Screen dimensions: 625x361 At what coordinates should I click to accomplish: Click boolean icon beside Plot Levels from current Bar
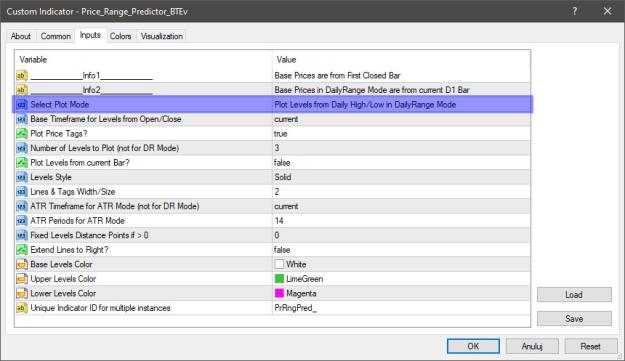pyautogui.click(x=22, y=163)
